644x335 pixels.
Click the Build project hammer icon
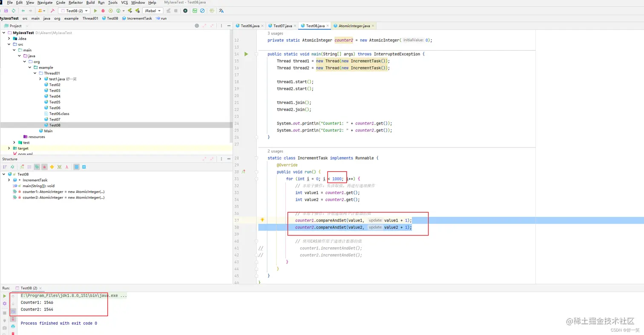click(52, 11)
